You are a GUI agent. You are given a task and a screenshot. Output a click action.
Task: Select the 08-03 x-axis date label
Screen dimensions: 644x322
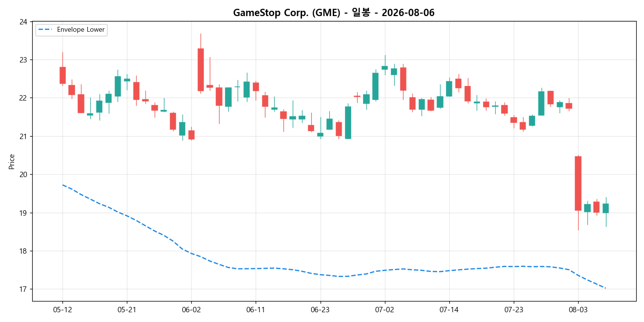point(578,310)
